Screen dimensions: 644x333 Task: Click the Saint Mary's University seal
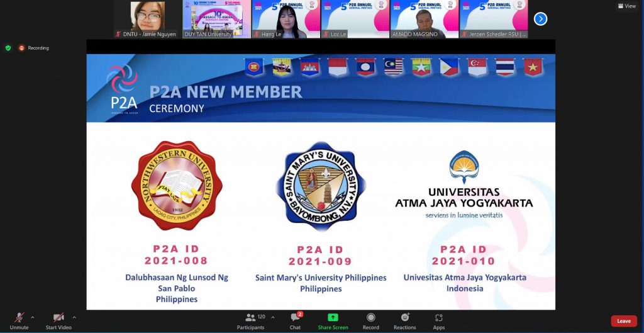coord(321,187)
